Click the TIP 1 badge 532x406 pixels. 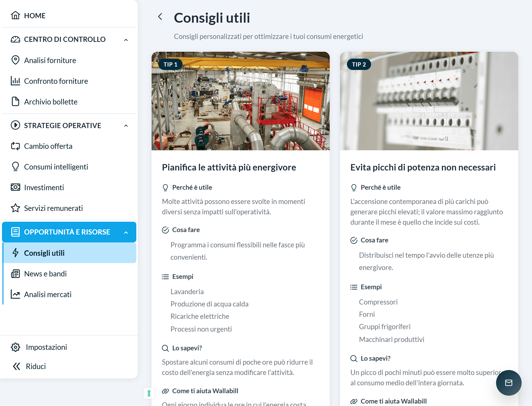click(171, 64)
